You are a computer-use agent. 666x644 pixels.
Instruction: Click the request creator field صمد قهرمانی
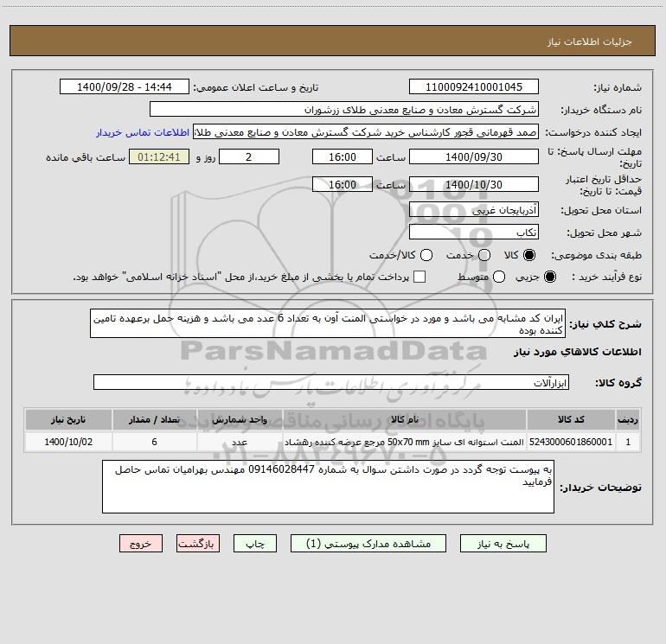coord(366,131)
